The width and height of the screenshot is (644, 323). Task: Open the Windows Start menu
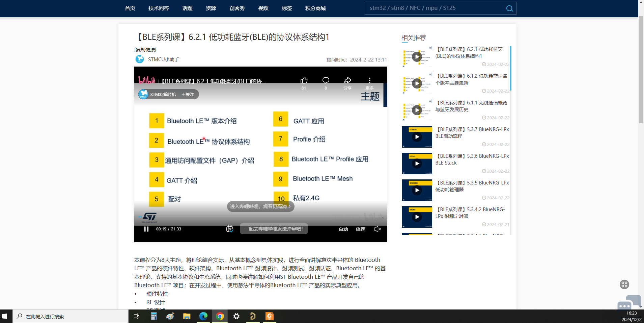click(x=4, y=316)
